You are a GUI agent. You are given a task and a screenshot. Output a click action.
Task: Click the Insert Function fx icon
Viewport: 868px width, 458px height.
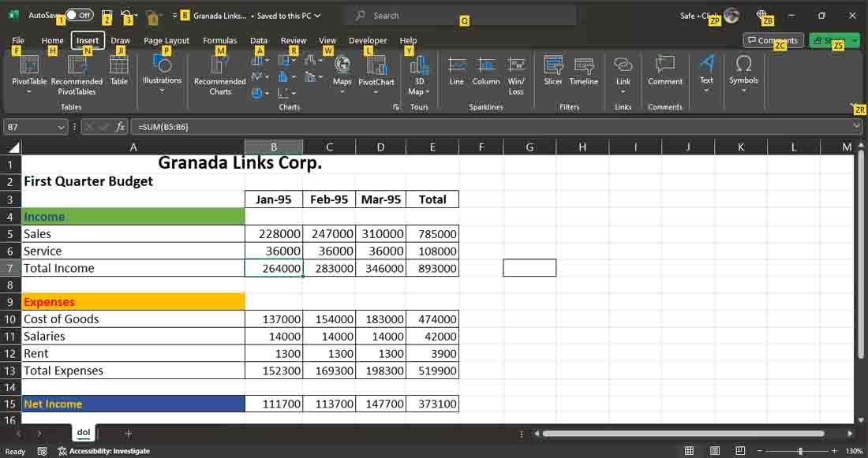pos(120,127)
